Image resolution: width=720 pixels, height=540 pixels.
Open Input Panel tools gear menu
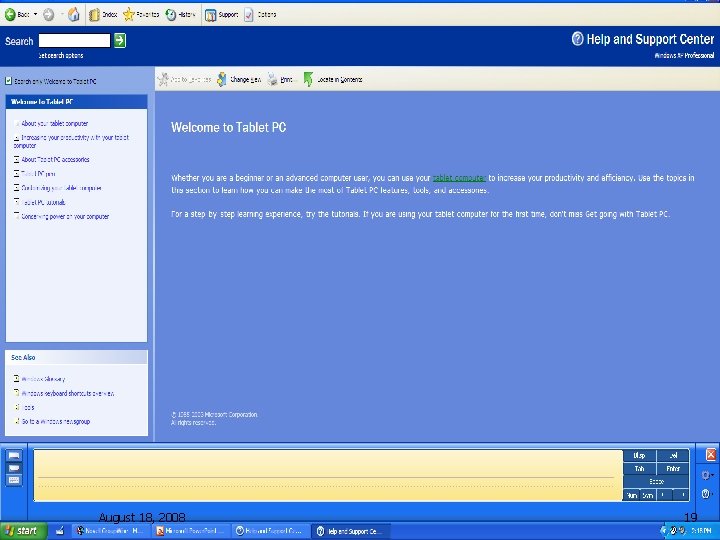point(707,475)
